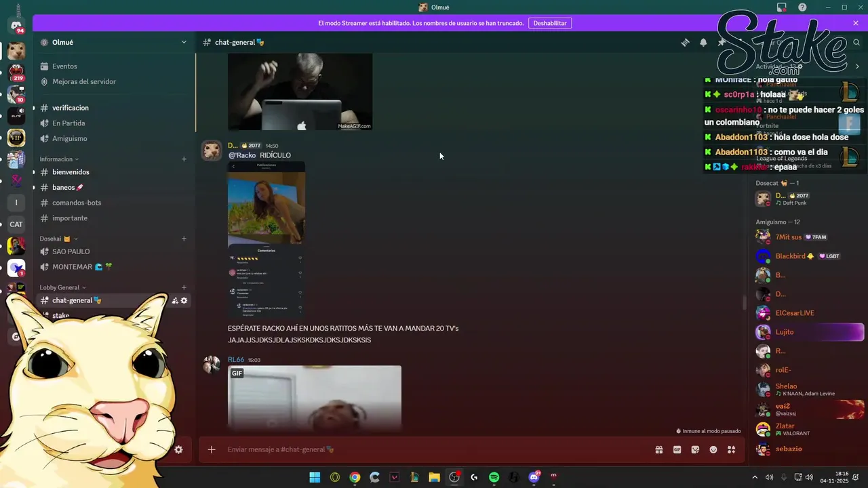This screenshot has width=868, height=488.
Task: Open member Zlatar in member list
Action: [x=809, y=430]
